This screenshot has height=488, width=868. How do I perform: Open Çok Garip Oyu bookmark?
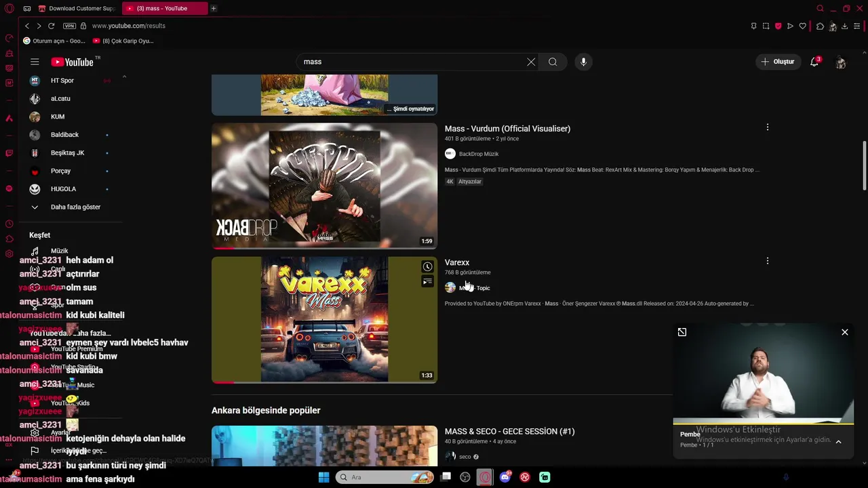point(123,41)
